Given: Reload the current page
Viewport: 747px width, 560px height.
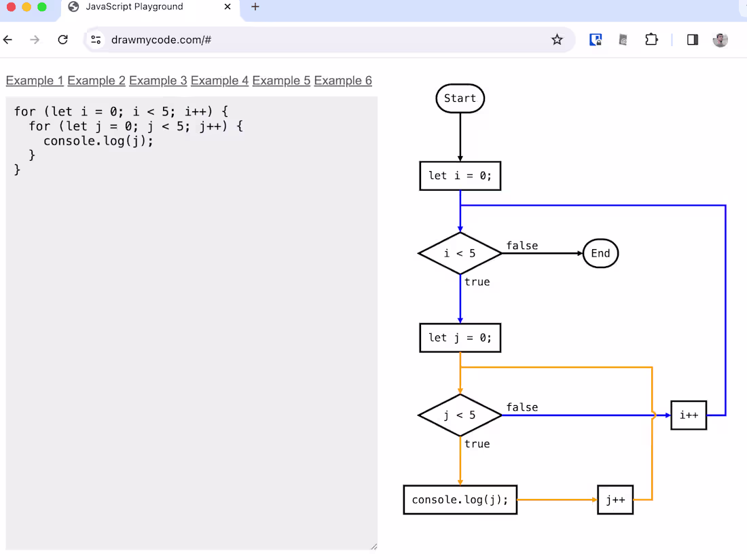Looking at the screenshot, I should 62,39.
